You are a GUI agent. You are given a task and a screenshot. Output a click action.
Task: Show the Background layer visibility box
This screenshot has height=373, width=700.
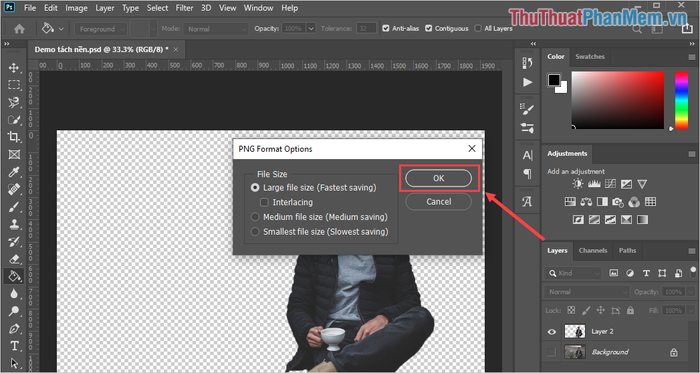click(x=552, y=352)
